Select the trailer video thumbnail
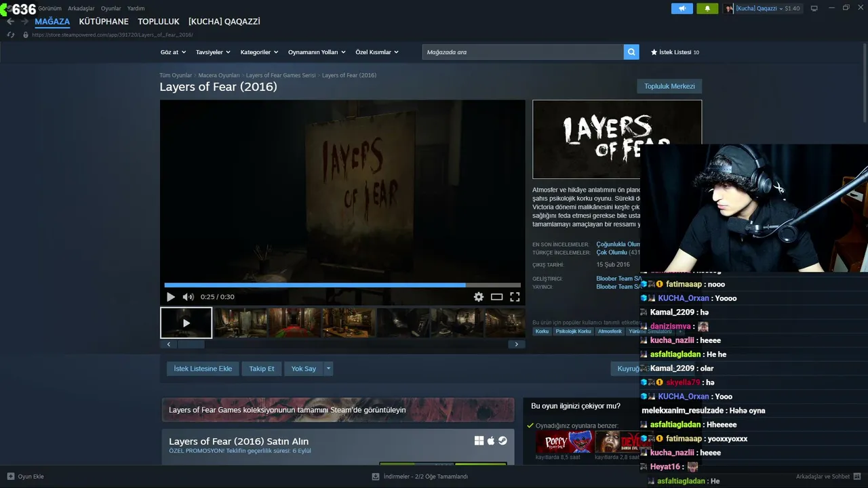The image size is (868, 488). [x=186, y=323]
